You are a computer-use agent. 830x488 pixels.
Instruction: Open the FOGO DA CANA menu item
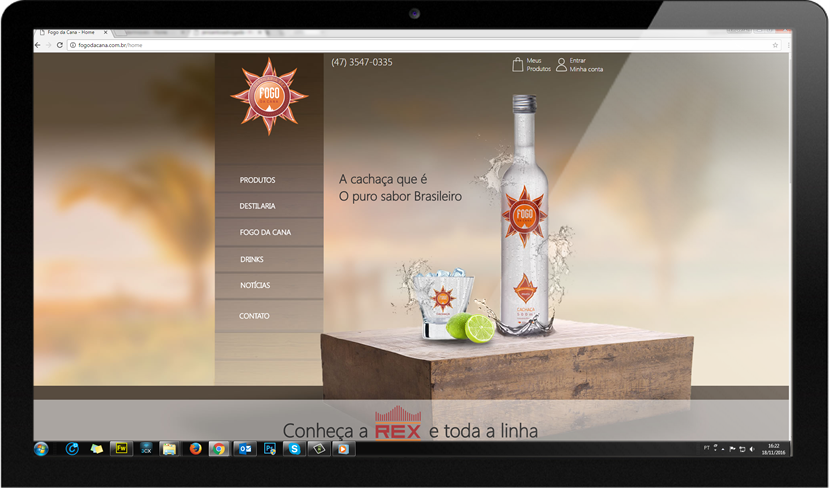(265, 232)
